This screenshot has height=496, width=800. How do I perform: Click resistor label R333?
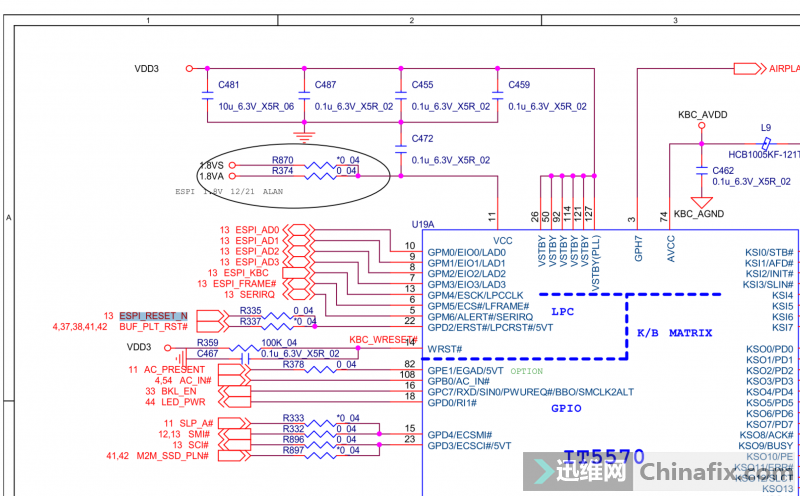pyautogui.click(x=293, y=418)
